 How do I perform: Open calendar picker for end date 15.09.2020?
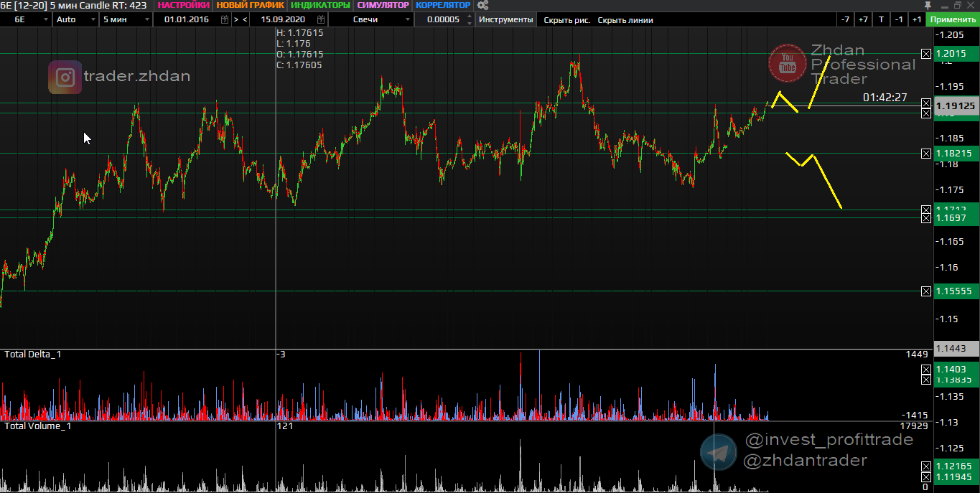pyautogui.click(x=321, y=19)
